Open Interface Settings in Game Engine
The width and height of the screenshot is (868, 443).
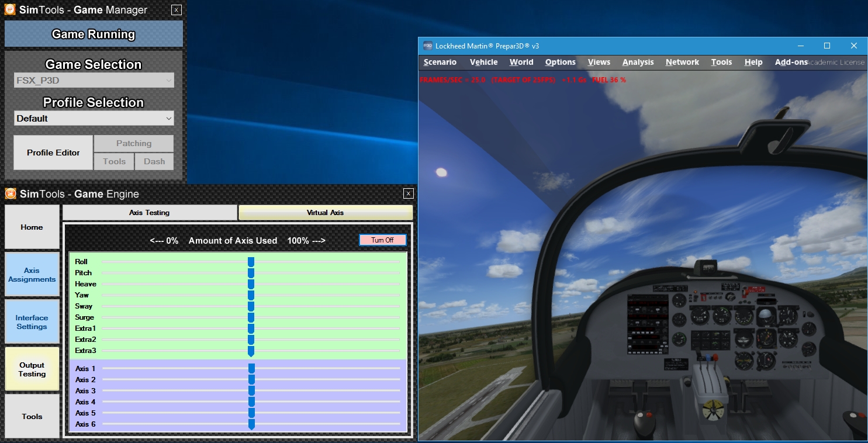coord(32,322)
